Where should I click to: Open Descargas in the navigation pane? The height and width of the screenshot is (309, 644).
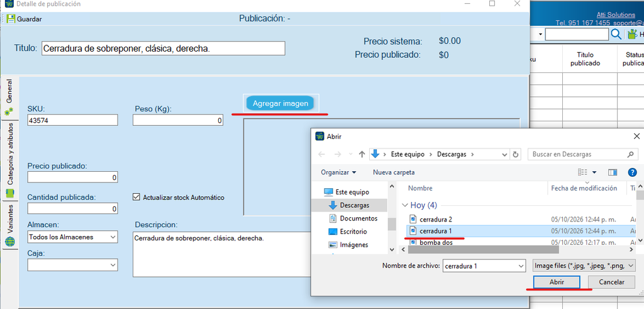pyautogui.click(x=353, y=205)
